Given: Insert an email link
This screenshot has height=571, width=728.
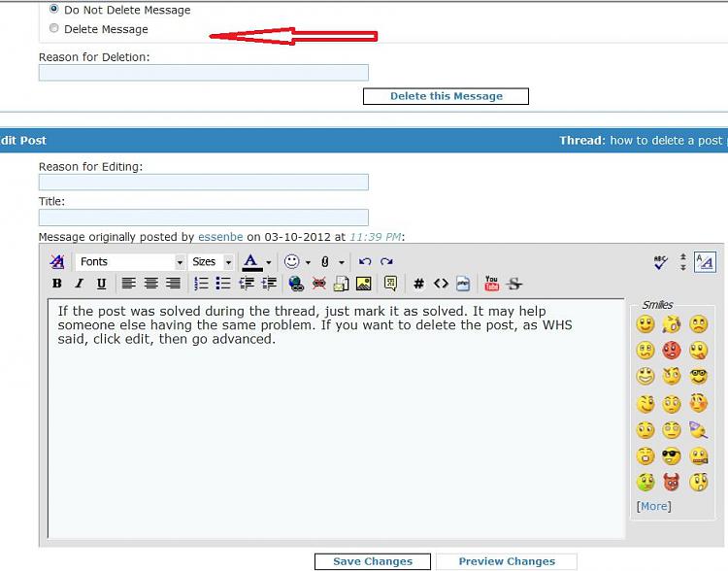Looking at the screenshot, I should click(342, 284).
